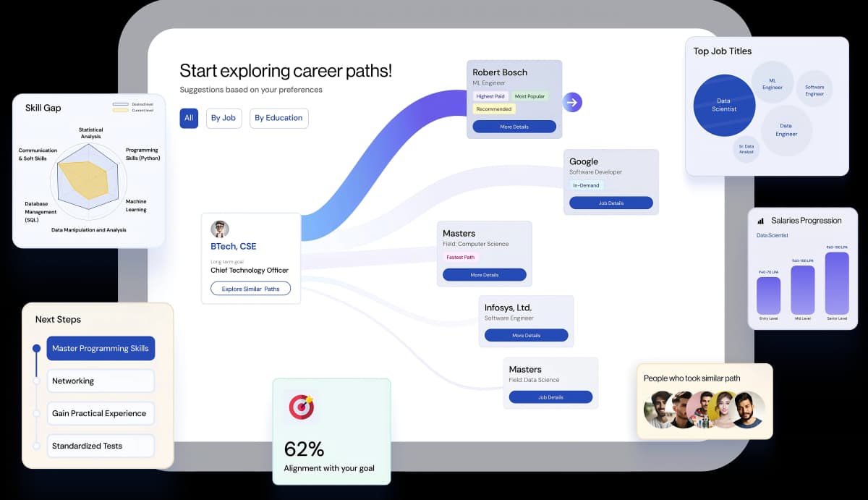This screenshot has width=868, height=500.
Task: Switch to the By Education filter tab
Action: pos(278,118)
